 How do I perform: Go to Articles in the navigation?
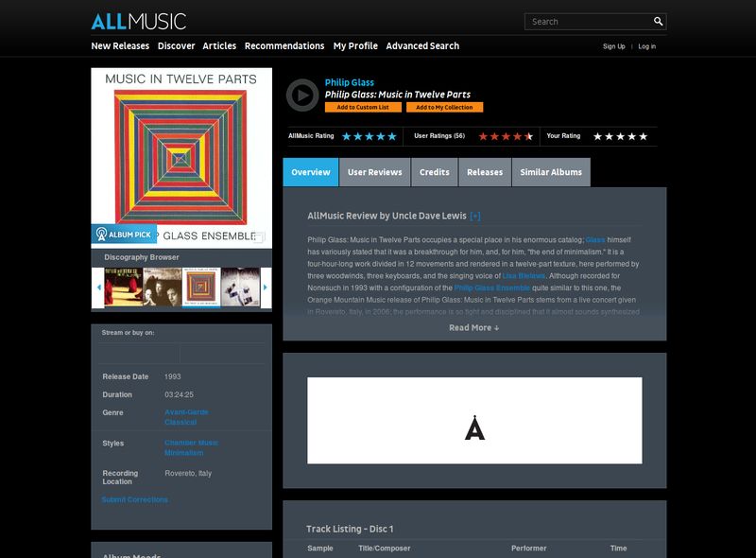coord(219,45)
